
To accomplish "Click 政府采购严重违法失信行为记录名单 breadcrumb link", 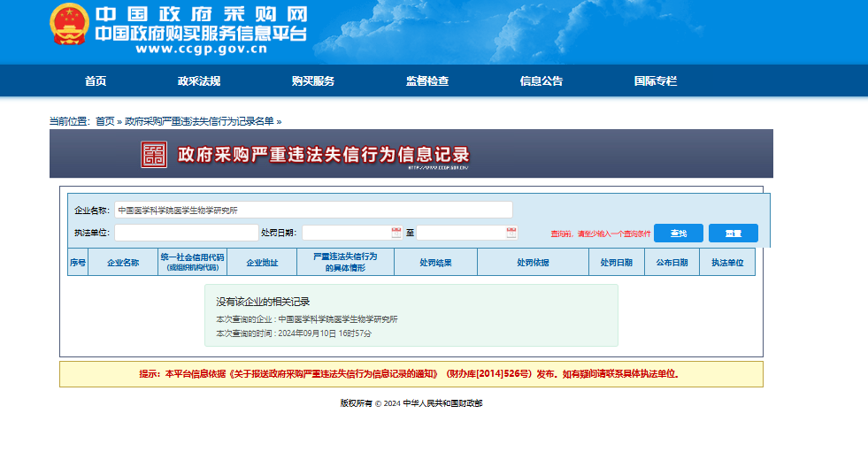I will [x=199, y=121].
